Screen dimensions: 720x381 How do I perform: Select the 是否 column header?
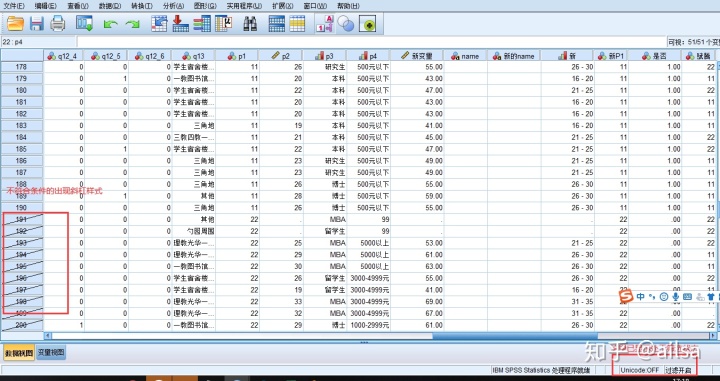point(654,56)
